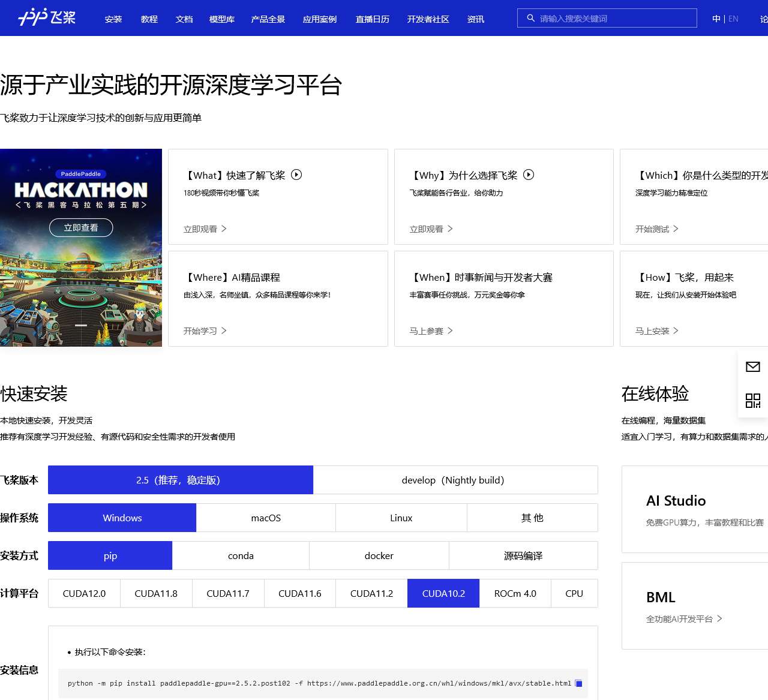The width and height of the screenshot is (768, 700).
Task: Click the search magnifier icon
Action: click(x=530, y=18)
